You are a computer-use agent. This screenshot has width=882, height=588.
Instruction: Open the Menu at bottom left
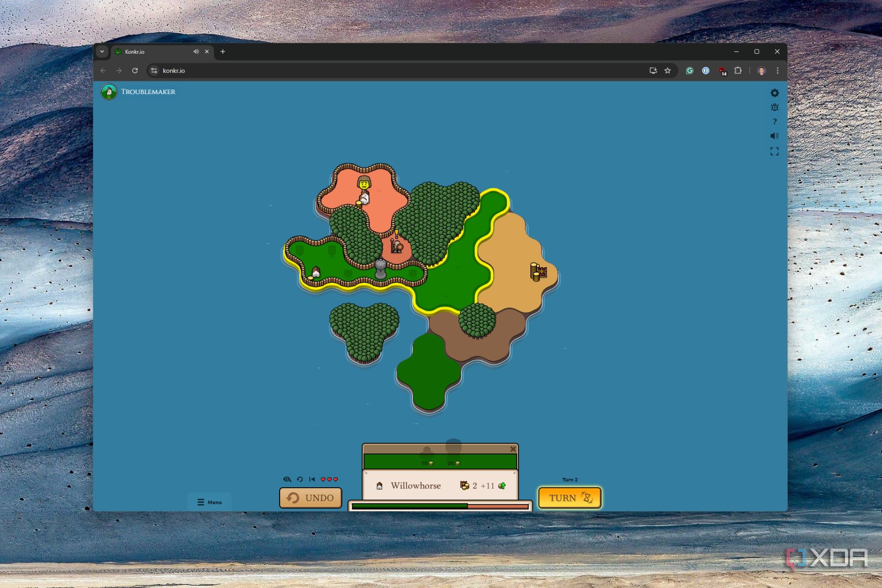[x=210, y=502]
